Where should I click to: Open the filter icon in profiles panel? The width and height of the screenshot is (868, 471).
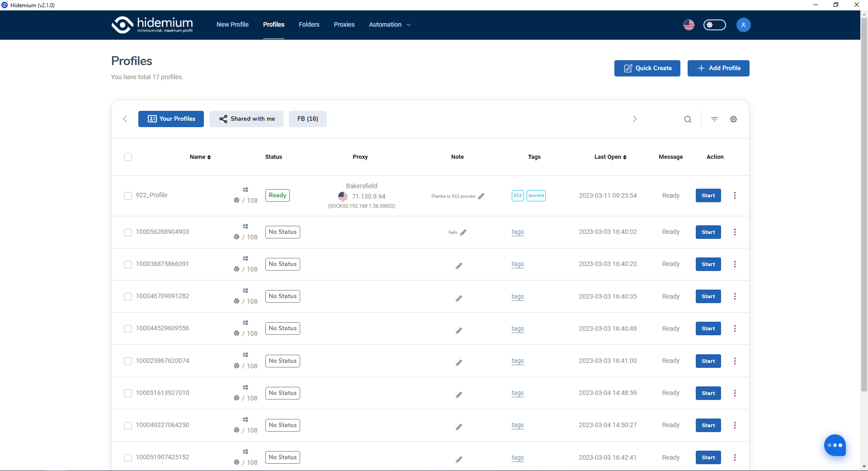[714, 119]
